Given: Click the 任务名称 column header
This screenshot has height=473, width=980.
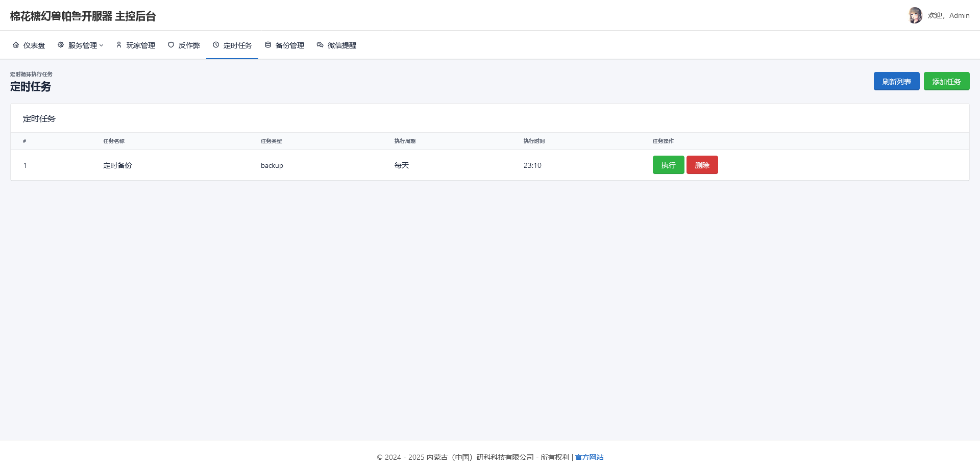Looking at the screenshot, I should (113, 141).
